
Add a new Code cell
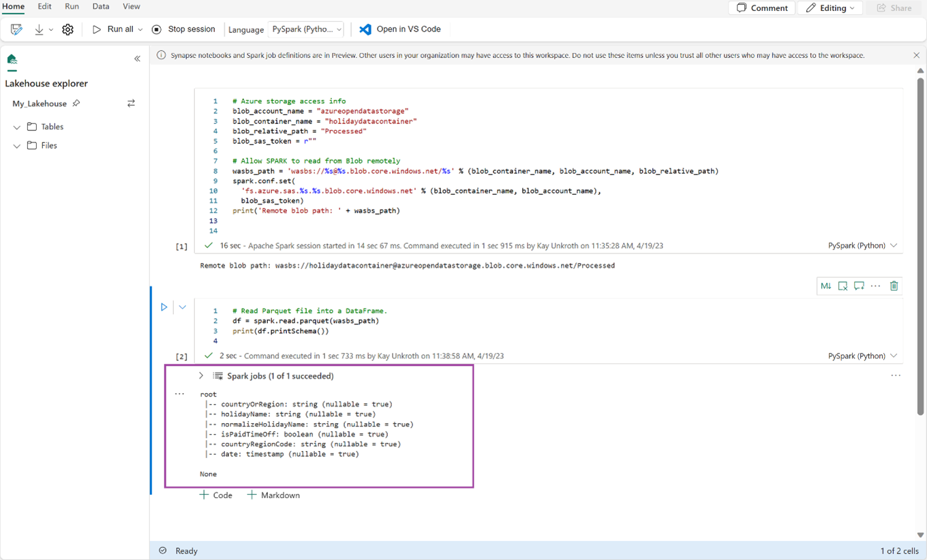point(215,495)
